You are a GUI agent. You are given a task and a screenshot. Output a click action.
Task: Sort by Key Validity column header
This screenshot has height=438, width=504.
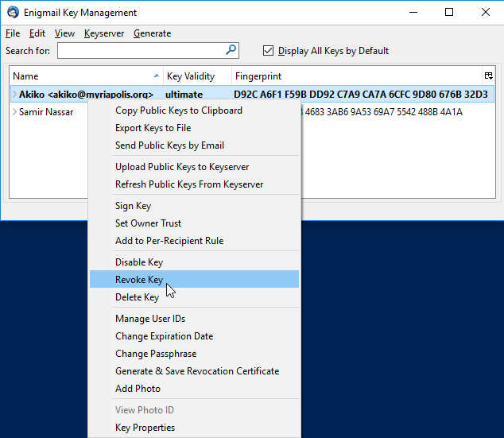click(197, 76)
